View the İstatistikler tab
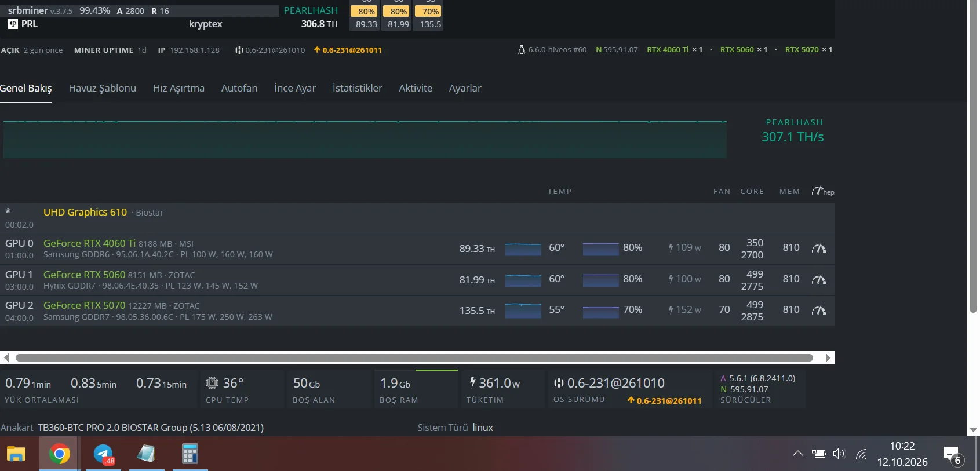The height and width of the screenshot is (471, 980). (357, 88)
